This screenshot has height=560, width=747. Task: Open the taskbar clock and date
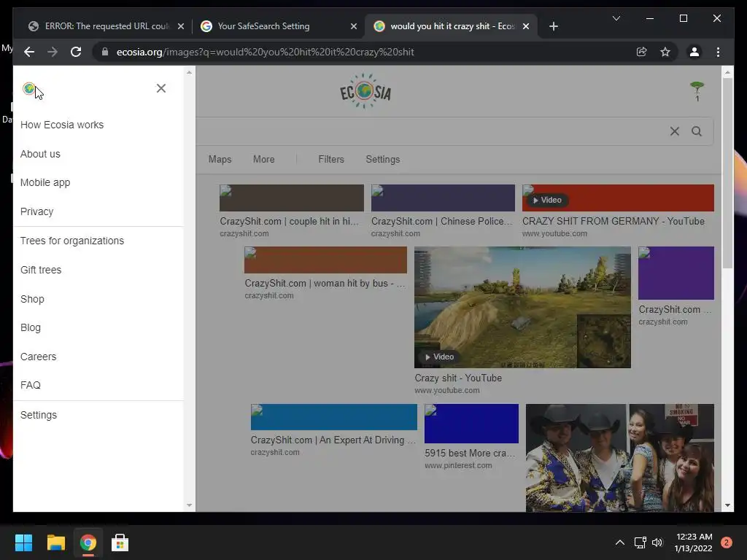pyautogui.click(x=693, y=542)
